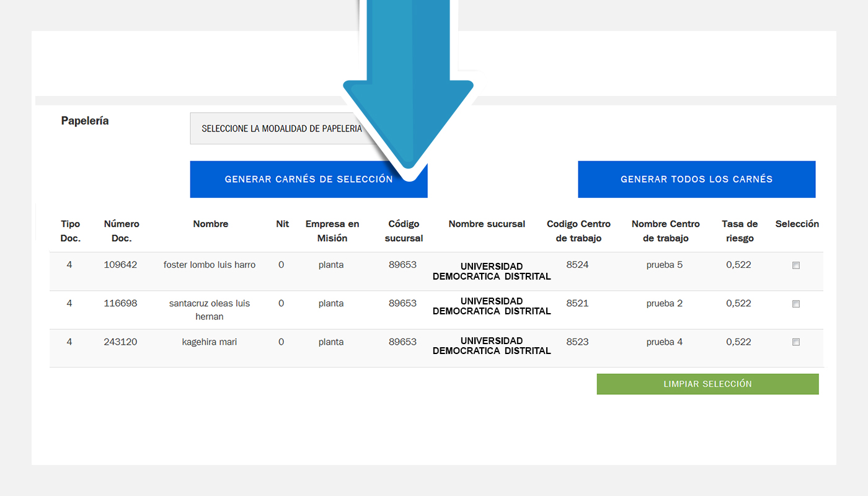The image size is (868, 496).
Task: Click the Nombre sucursal column header
Action: (x=487, y=224)
